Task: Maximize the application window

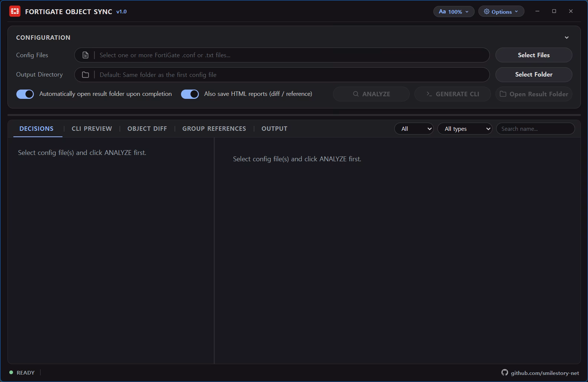Action: coord(554,11)
